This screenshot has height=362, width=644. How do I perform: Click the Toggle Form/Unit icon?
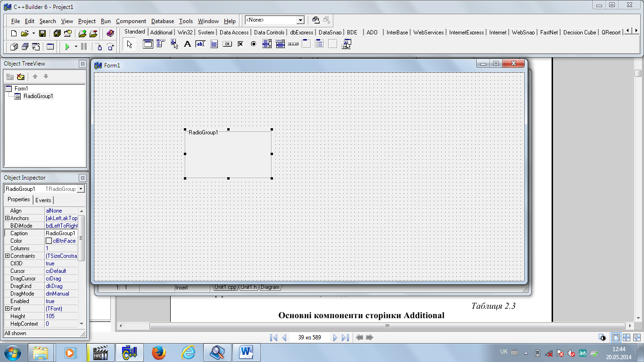pos(35,47)
